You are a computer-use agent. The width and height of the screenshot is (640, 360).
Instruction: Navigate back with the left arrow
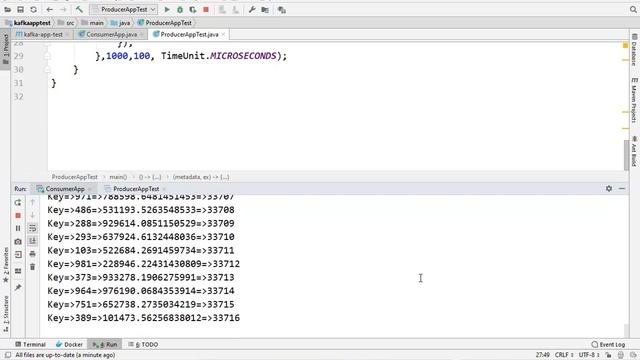point(50,9)
